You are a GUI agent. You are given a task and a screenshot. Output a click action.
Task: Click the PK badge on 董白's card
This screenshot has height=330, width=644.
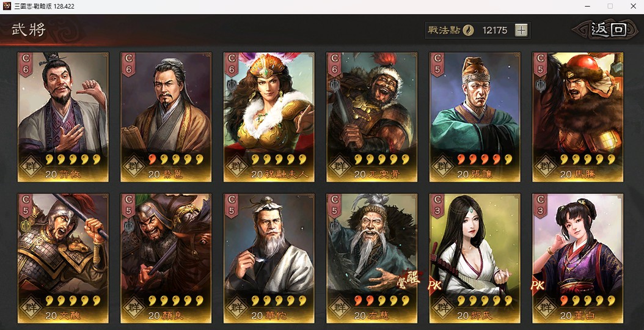coord(538,285)
